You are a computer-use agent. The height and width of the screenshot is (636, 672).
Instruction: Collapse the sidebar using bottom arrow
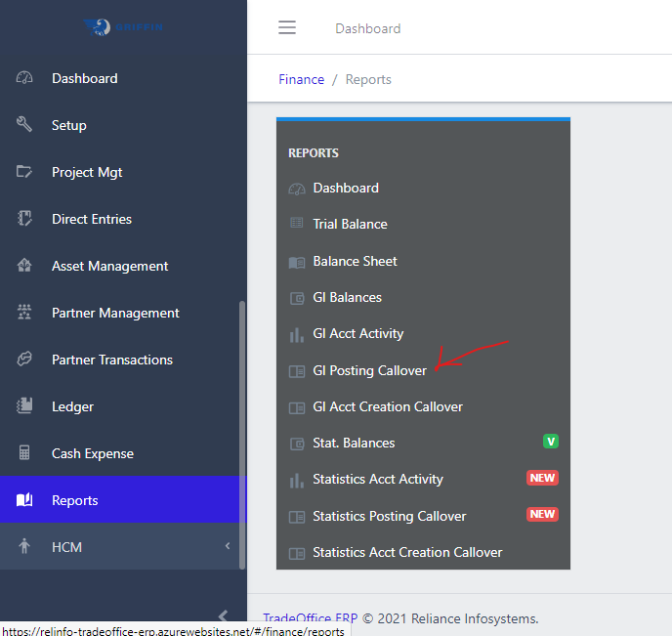coord(223,615)
